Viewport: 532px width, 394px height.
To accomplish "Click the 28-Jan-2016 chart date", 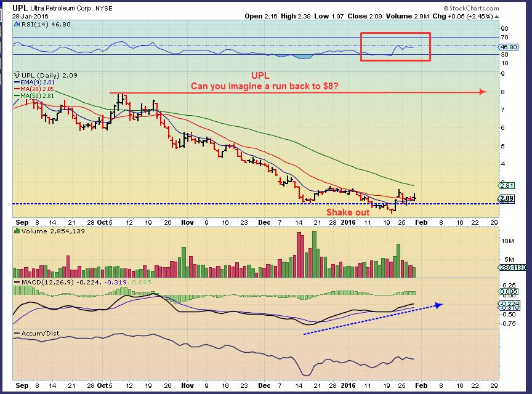I will [x=30, y=16].
